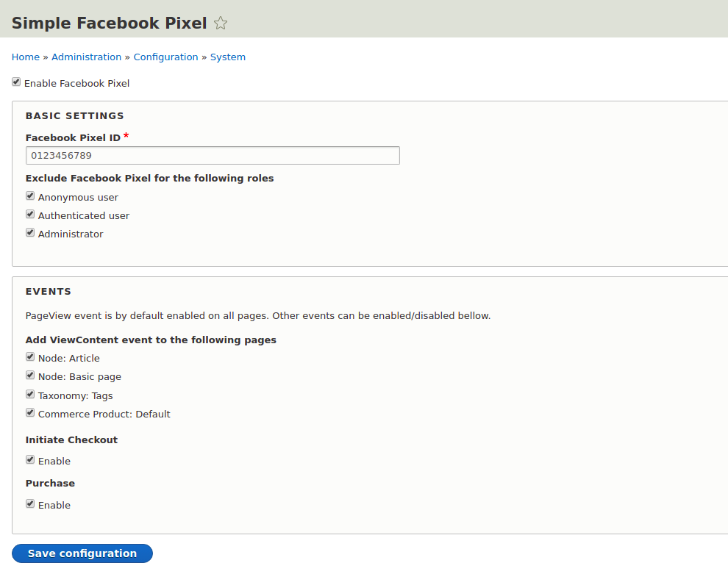Open the Configuration breadcrumb link
Viewport: 728px width, 574px height.
tap(165, 57)
